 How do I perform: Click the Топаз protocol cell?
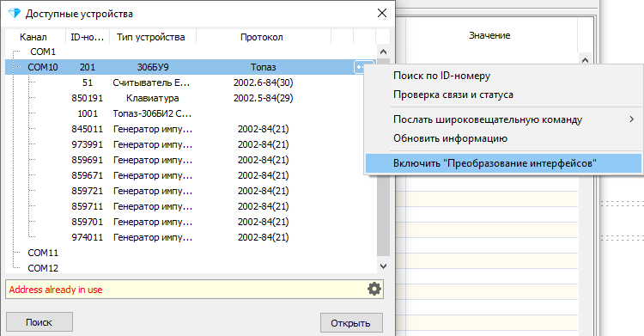pos(264,67)
